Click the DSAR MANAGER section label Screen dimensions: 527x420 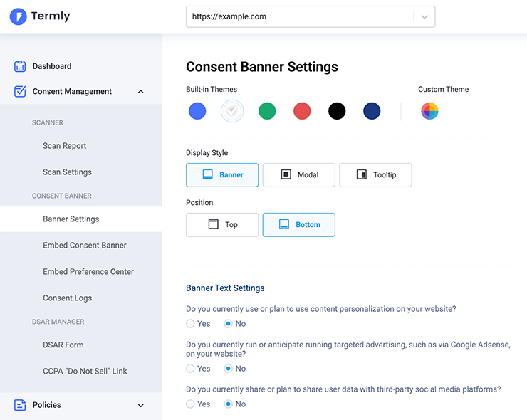click(x=58, y=322)
